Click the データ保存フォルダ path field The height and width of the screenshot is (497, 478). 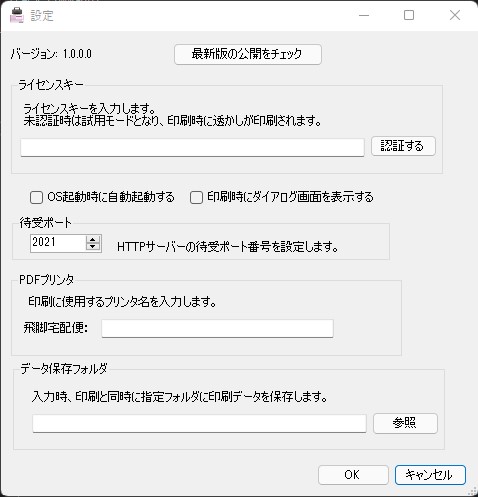pos(199,424)
